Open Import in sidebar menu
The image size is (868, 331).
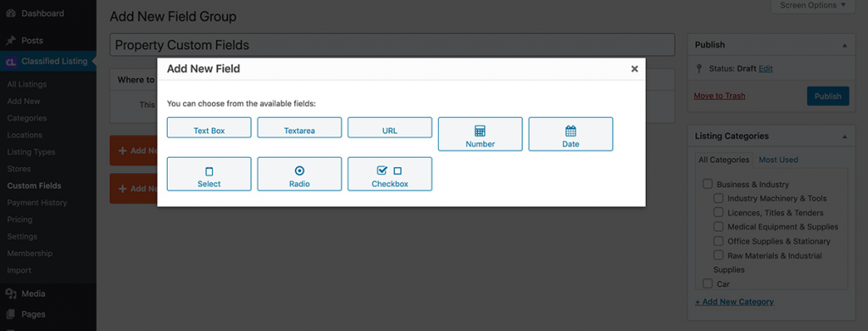(19, 271)
